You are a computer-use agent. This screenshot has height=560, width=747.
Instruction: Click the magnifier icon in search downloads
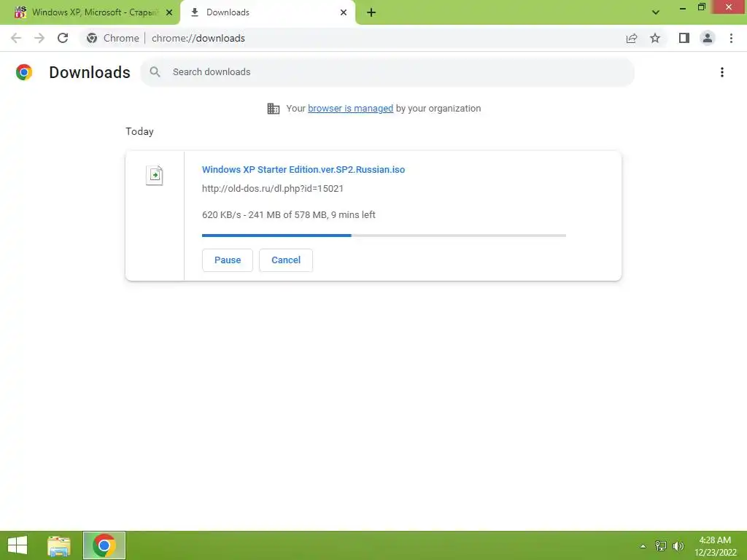(155, 72)
